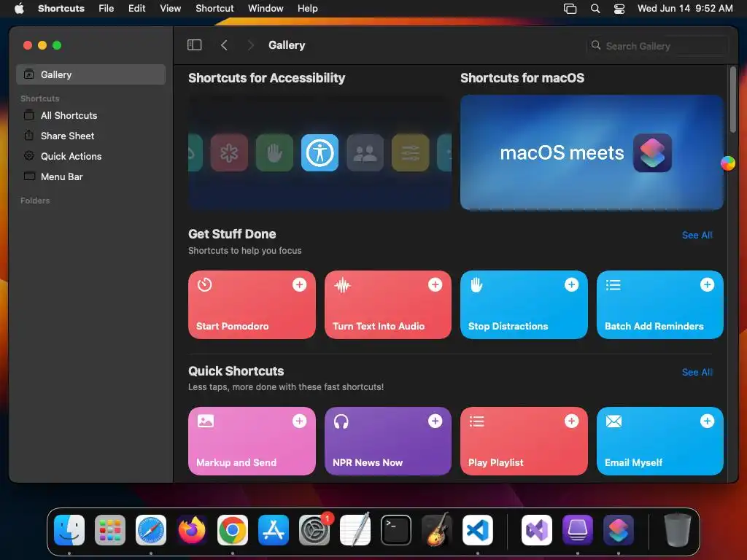
Task: Open the Apple menu
Action: 19,8
